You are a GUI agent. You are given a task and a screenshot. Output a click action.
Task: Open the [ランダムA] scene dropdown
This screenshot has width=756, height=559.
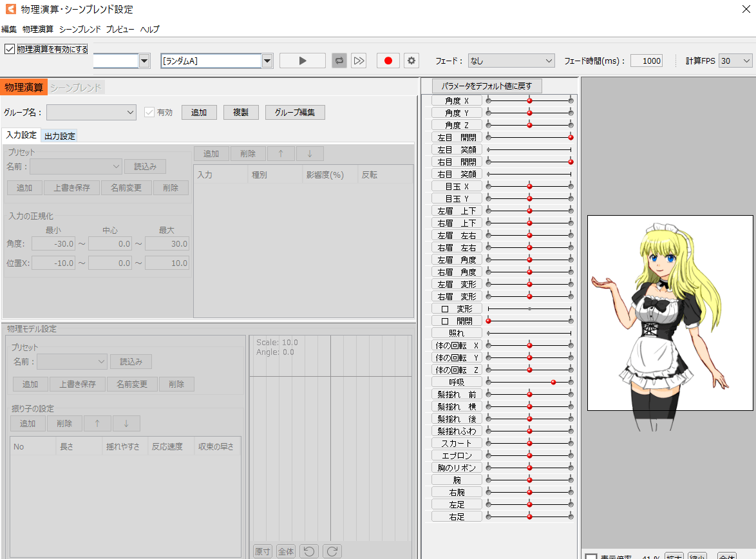266,60
